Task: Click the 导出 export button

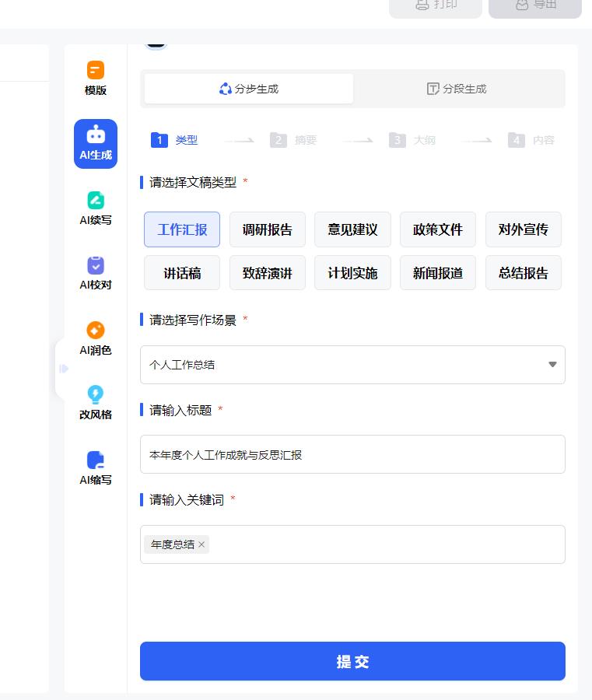Action: tap(535, 7)
